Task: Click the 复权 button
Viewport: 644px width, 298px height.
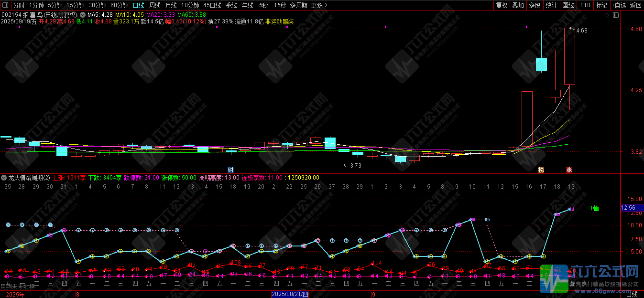Action: (x=502, y=5)
